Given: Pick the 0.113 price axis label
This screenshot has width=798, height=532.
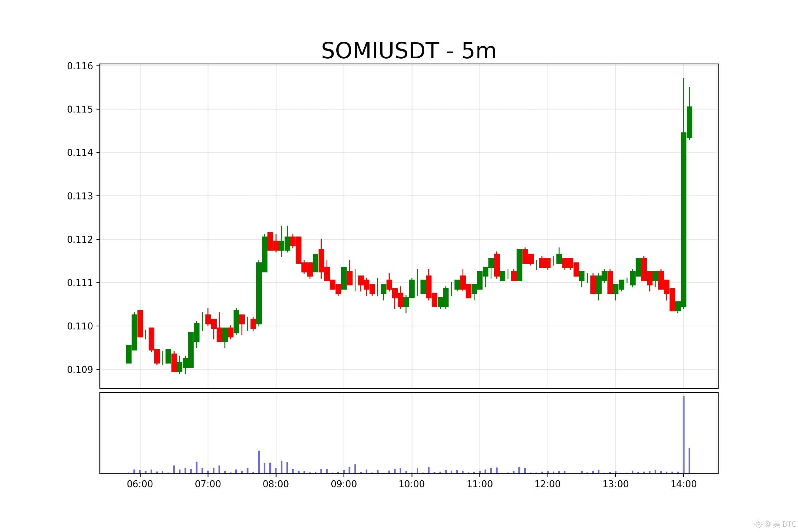Looking at the screenshot, I should click(x=80, y=196).
